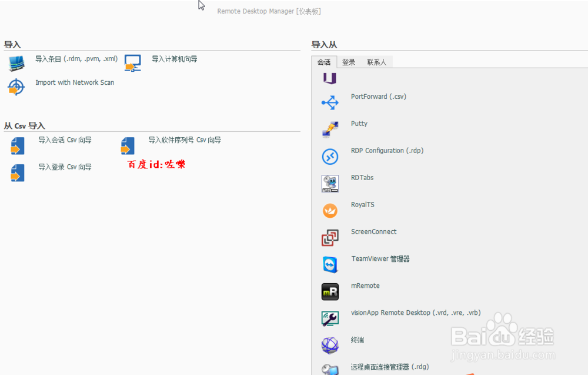Viewport: 588px width, 375px height.
Task: Click the visionApp Remote Desktop wrench icon
Action: point(330,318)
